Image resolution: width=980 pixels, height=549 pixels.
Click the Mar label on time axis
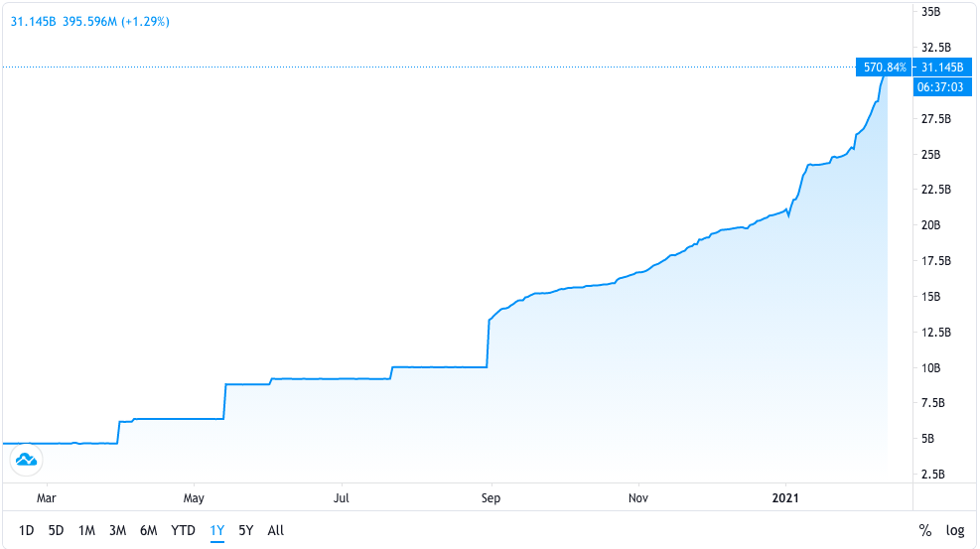pyautogui.click(x=47, y=497)
